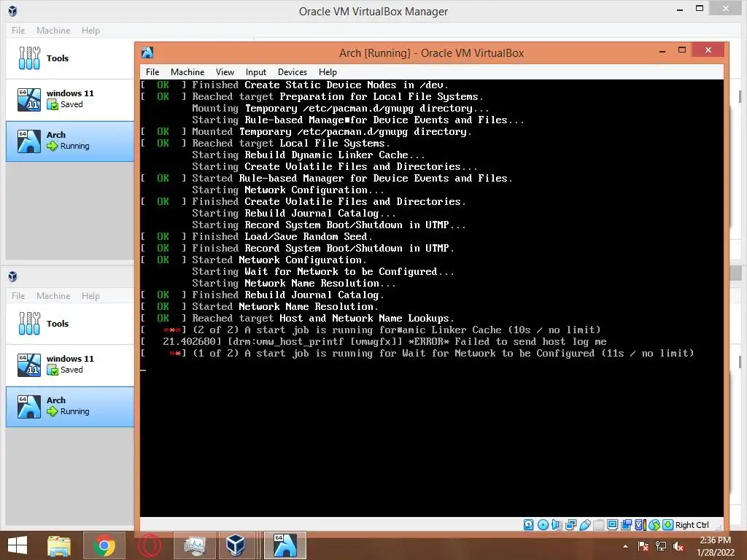Open File menu in Arch VM window
Screen dimensions: 747x560
coord(152,72)
